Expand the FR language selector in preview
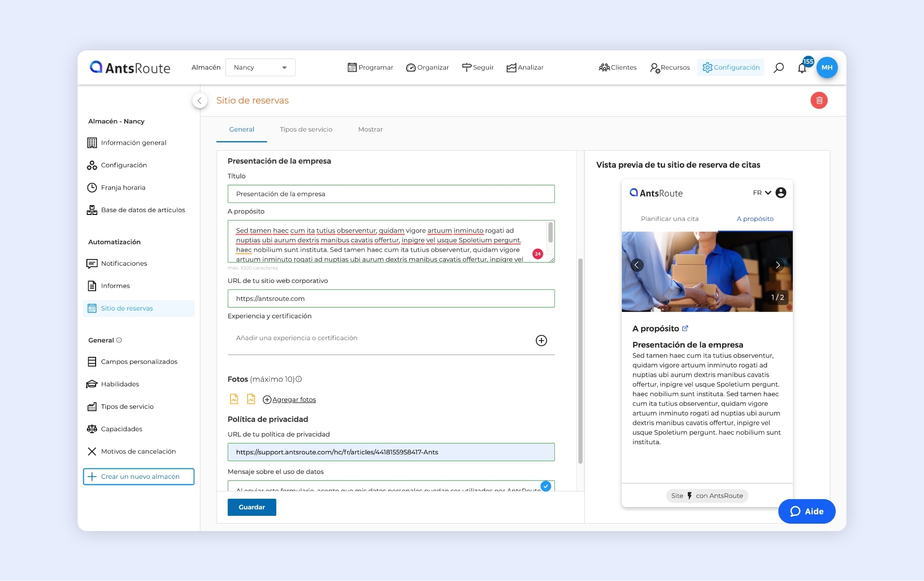Viewport: 924px width, 581px height. 762,193
